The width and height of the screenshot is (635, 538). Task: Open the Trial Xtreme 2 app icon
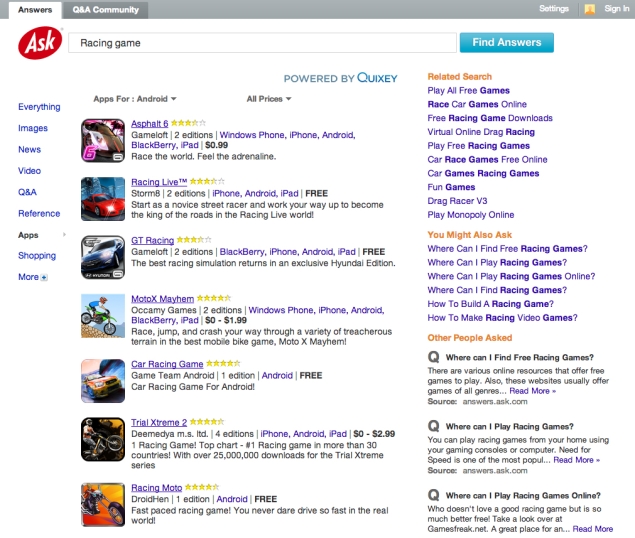click(103, 439)
